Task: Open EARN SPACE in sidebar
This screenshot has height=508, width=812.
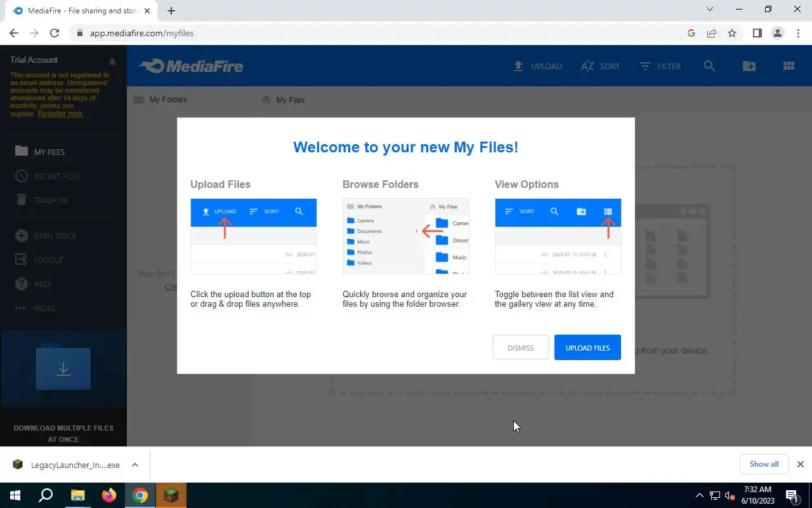Action: tap(45, 236)
